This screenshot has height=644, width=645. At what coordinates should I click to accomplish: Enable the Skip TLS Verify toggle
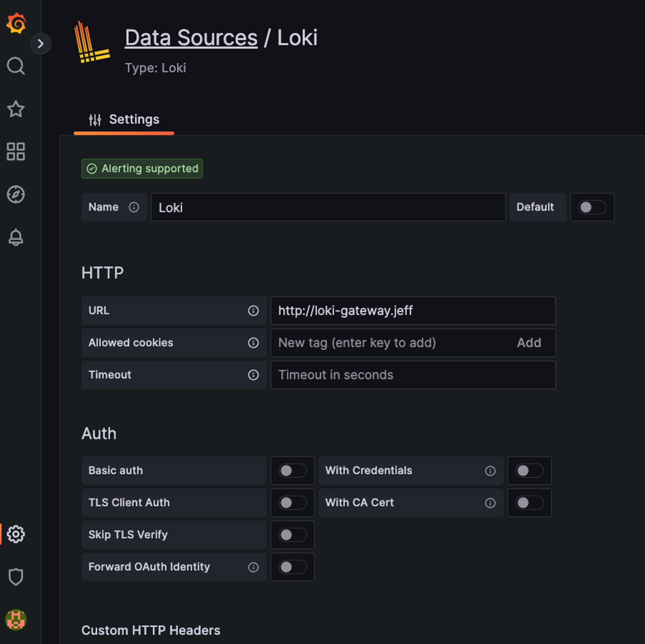[x=292, y=535]
